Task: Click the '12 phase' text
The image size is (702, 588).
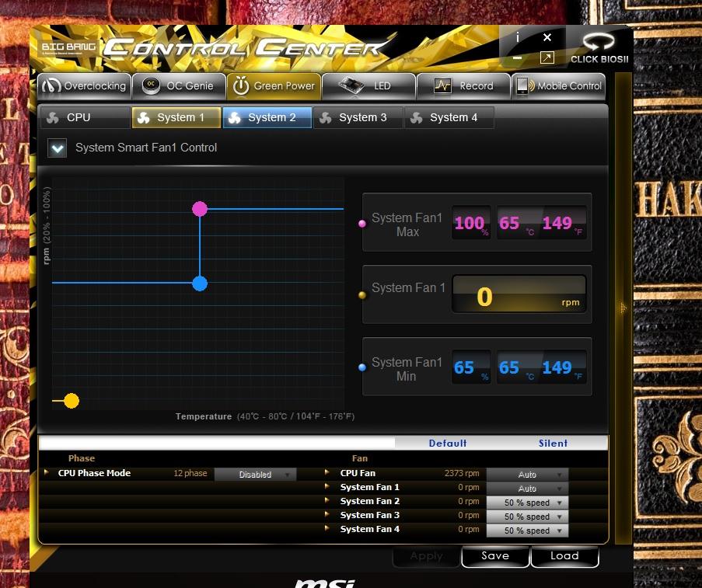Action: [190, 473]
